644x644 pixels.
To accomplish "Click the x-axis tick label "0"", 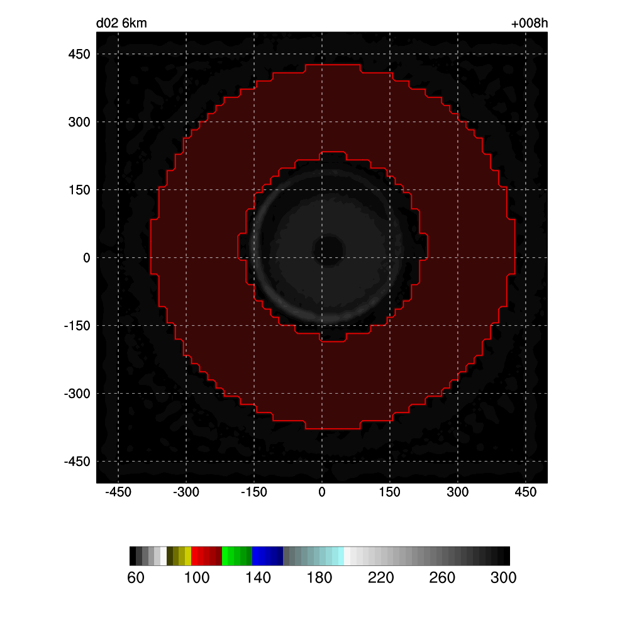I will 322,492.
